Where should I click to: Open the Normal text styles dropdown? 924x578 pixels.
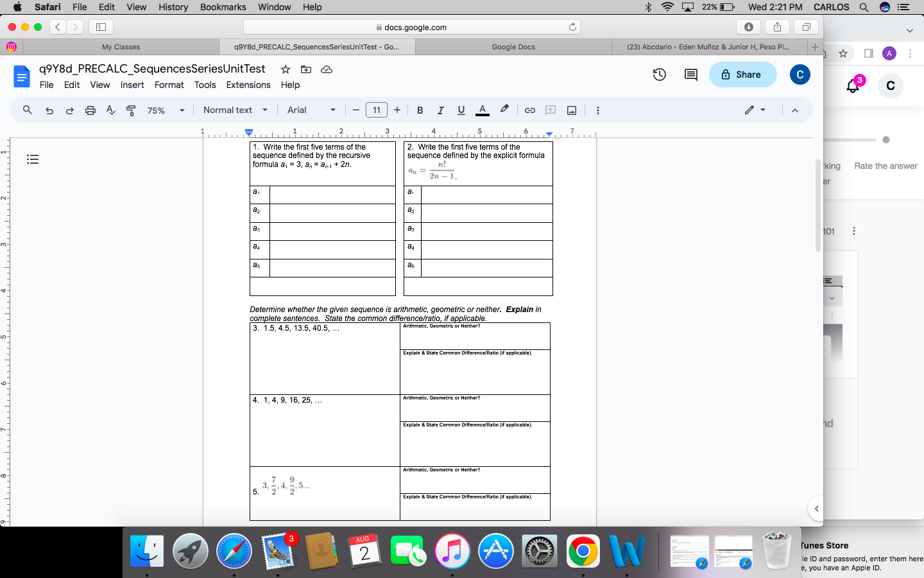(x=234, y=110)
